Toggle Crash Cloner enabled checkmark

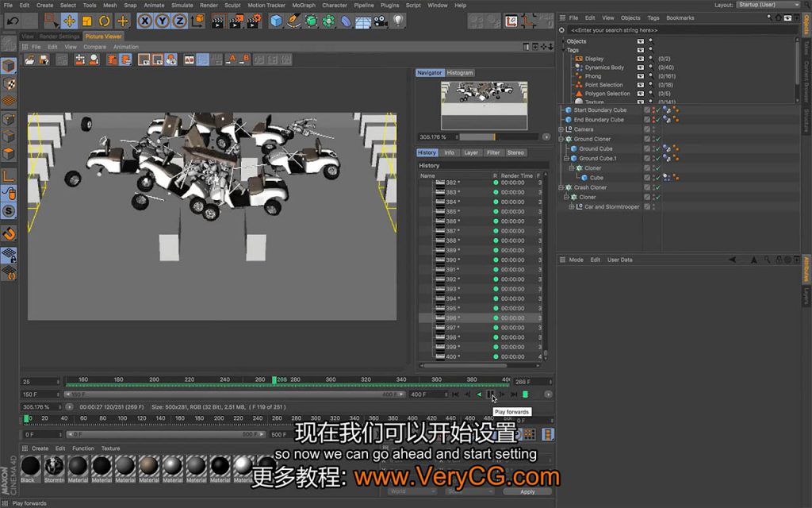coord(658,187)
